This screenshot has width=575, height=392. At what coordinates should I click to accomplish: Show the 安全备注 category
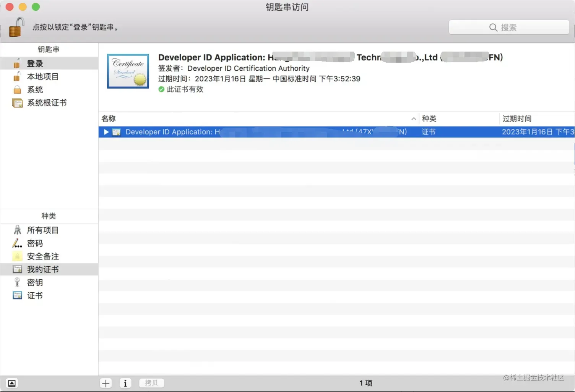(49, 256)
